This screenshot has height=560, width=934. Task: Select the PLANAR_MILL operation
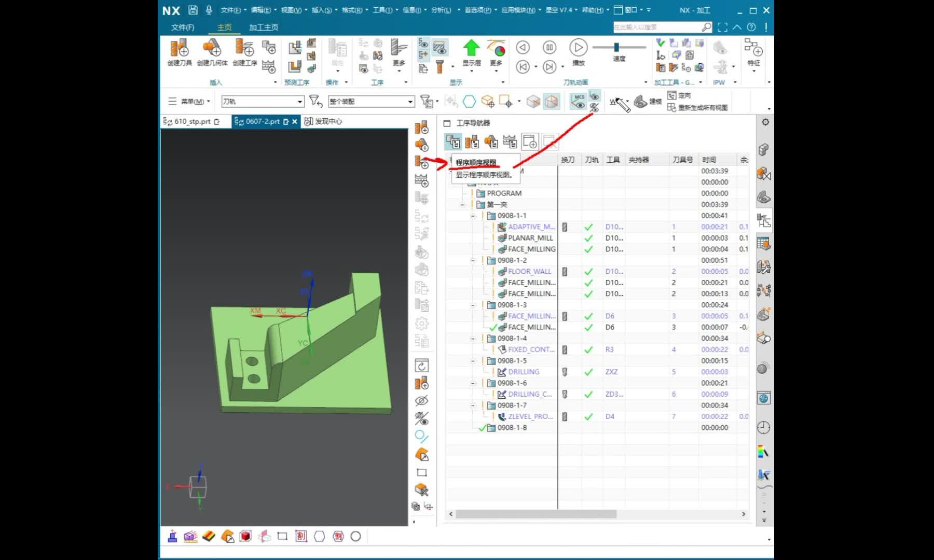pos(530,238)
